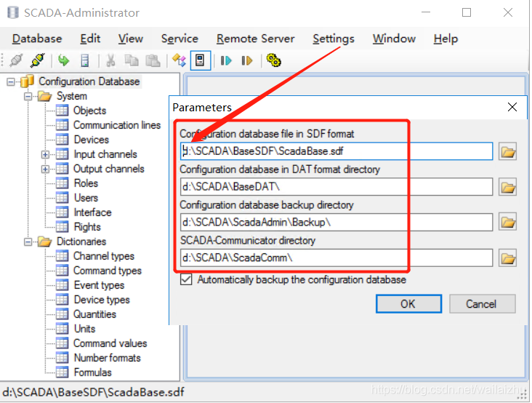532x403 pixels.
Task: Confirm parameters with OK button
Action: point(408,304)
